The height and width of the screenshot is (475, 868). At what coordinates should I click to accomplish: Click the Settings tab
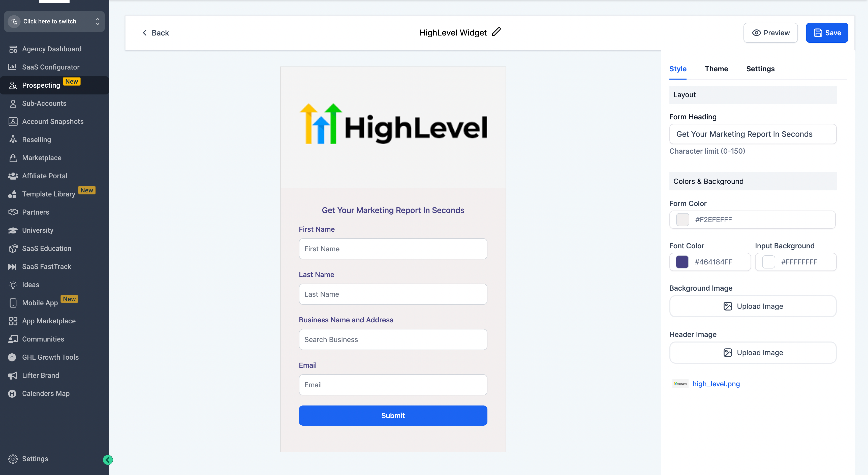(761, 69)
